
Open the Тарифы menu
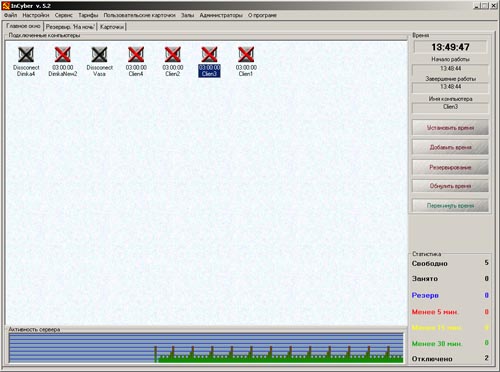click(x=88, y=15)
